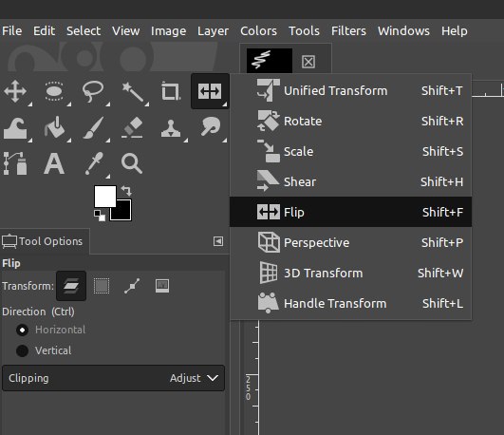Choose Unified Transform from tool menu
This screenshot has width=504, height=435.
pyautogui.click(x=350, y=91)
